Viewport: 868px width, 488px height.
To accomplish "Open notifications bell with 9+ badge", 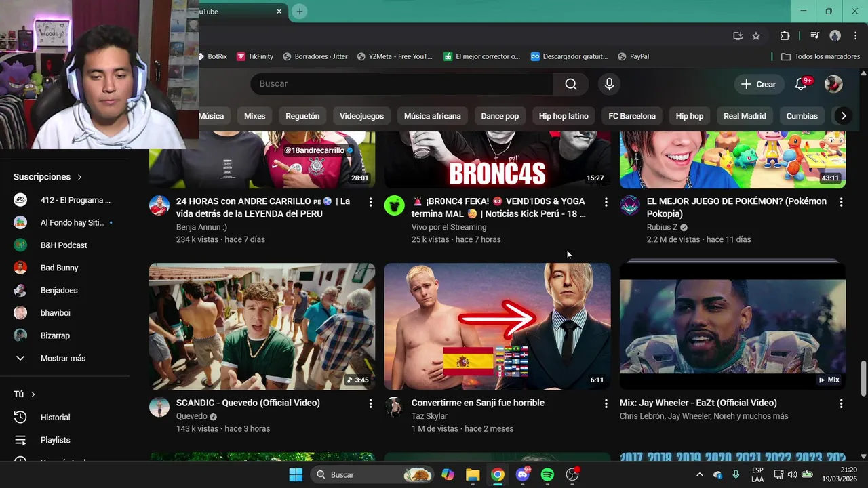I will (x=802, y=84).
